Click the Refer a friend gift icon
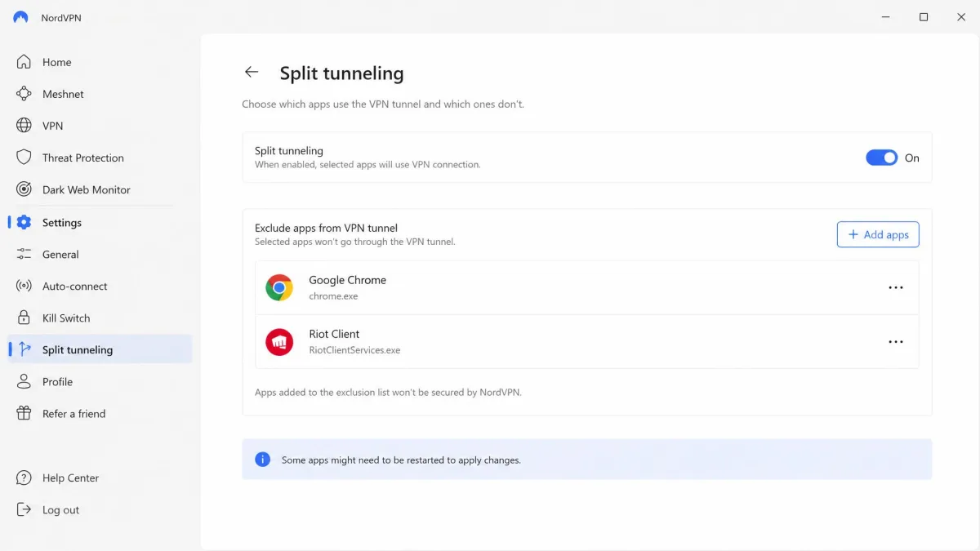 [24, 413]
